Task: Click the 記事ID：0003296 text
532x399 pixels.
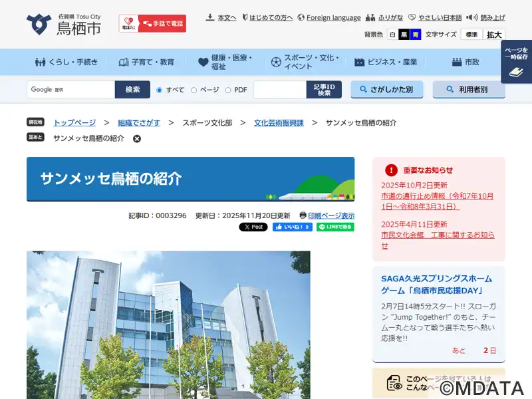Action: coord(158,215)
